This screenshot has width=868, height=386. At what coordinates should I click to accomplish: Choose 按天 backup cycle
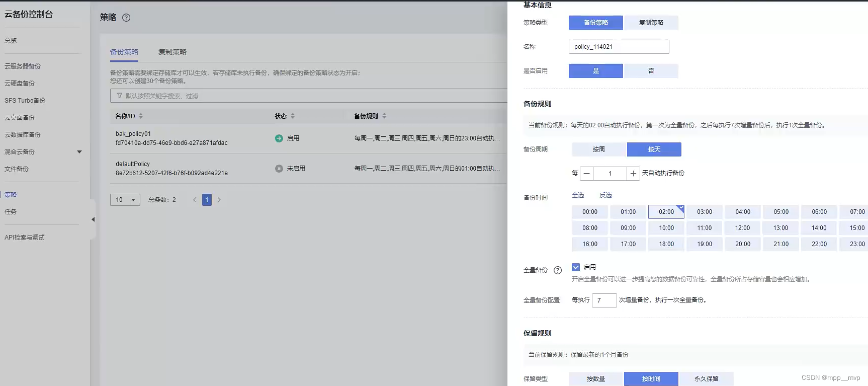[654, 149]
